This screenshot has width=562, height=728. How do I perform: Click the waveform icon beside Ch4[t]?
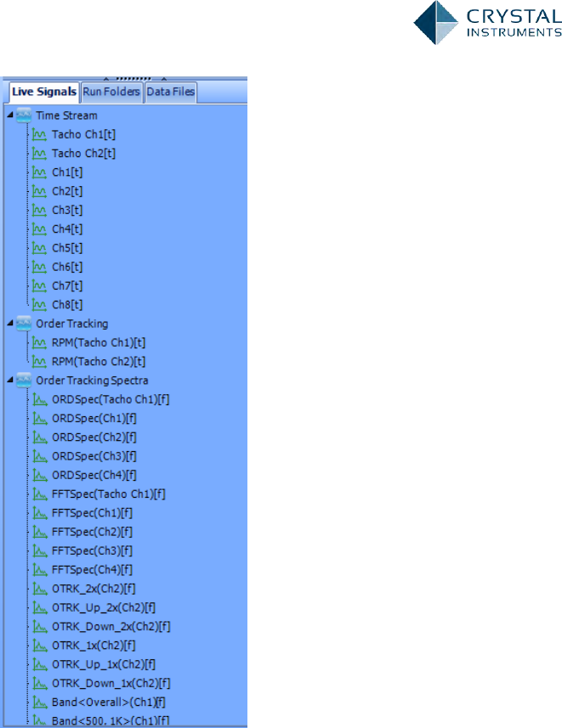[x=39, y=229]
